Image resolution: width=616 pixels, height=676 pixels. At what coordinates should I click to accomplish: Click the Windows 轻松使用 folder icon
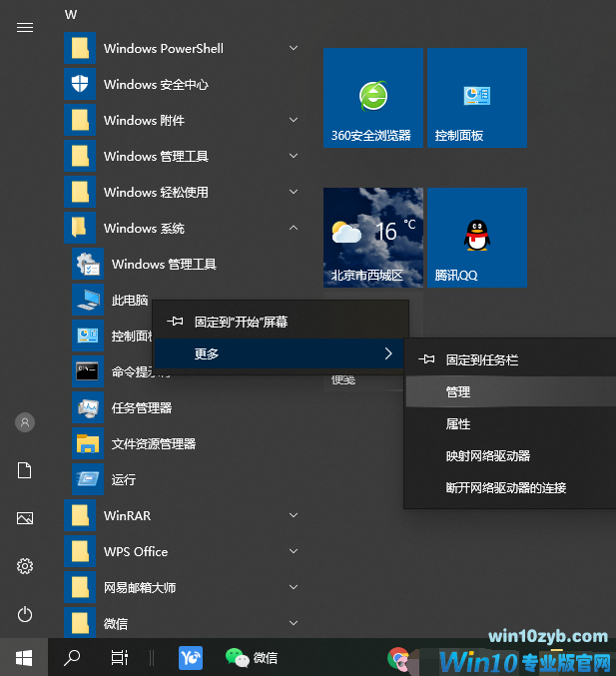tap(80, 192)
